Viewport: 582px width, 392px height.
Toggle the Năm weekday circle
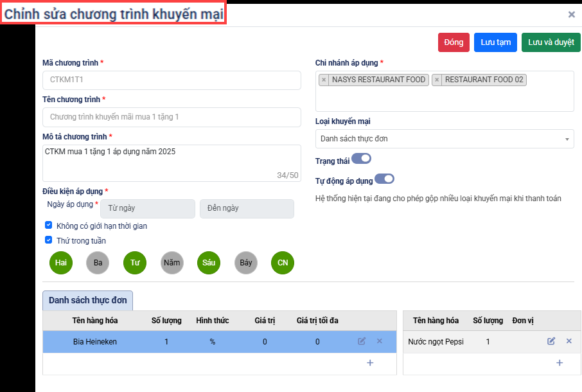coord(172,263)
